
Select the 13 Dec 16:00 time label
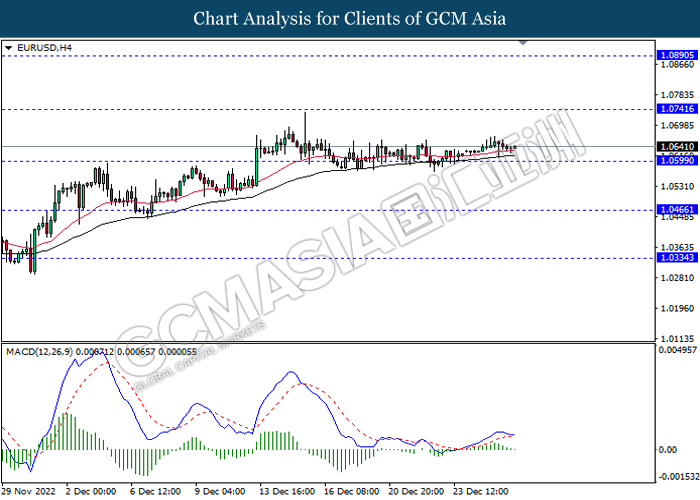tap(287, 492)
